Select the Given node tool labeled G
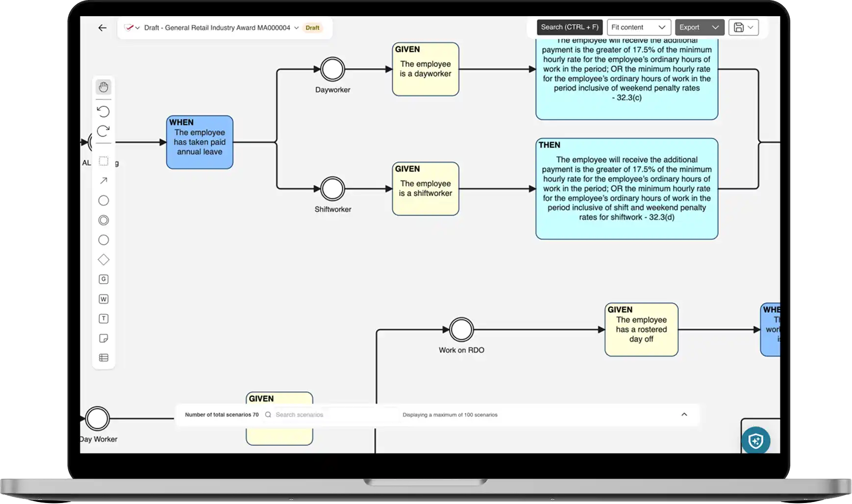This screenshot has width=852, height=504. (x=103, y=279)
